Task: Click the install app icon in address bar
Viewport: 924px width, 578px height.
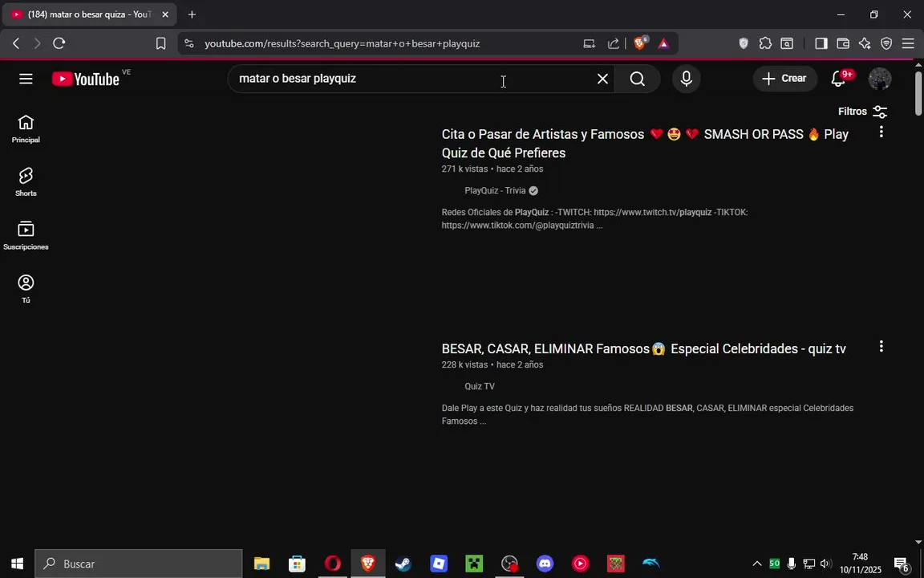Action: point(589,43)
